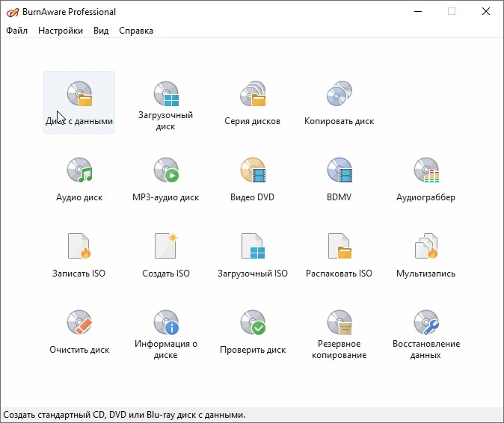Viewport: 504px width, 423px height.
Task: Open Очистить диск tool
Action: [79, 331]
